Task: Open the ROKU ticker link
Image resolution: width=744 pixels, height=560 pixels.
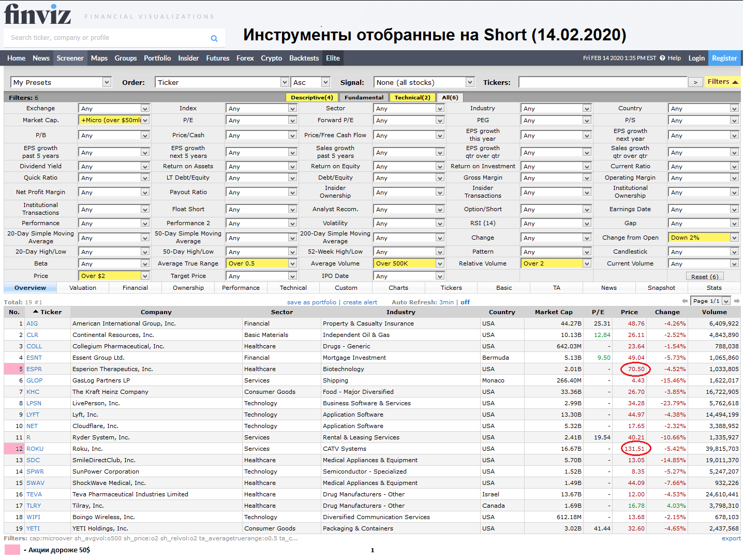Action: [35, 449]
